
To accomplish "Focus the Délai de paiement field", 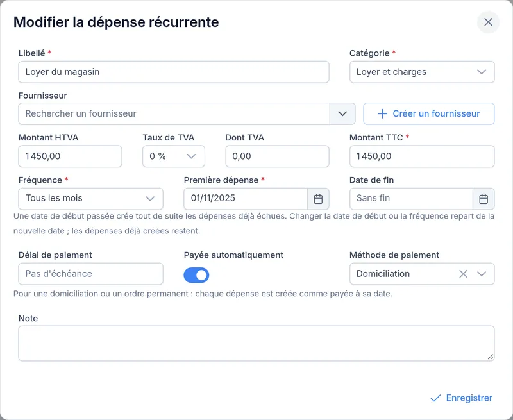I will click(90, 274).
